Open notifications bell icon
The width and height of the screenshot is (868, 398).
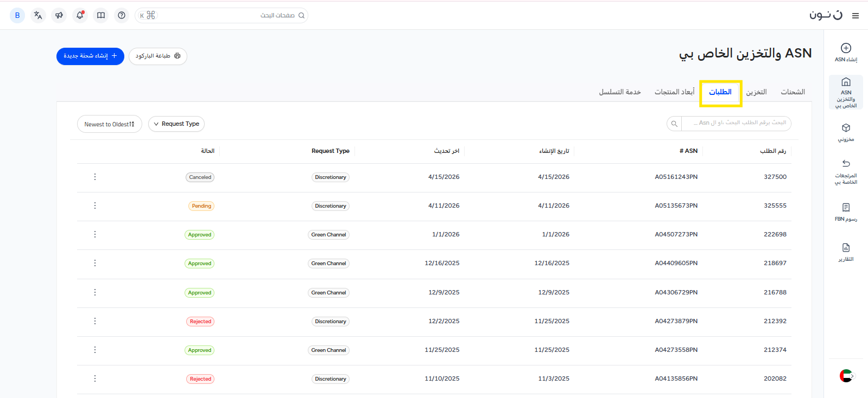point(80,15)
